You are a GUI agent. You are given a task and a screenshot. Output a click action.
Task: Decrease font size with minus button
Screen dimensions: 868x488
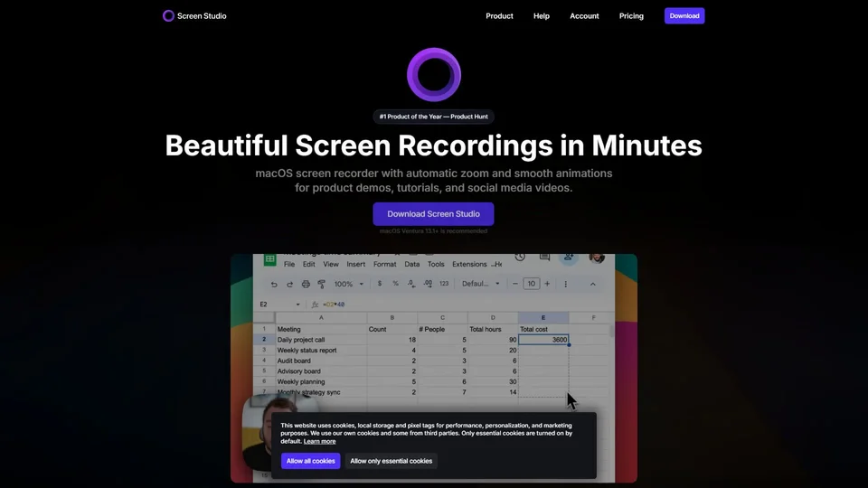pyautogui.click(x=514, y=284)
